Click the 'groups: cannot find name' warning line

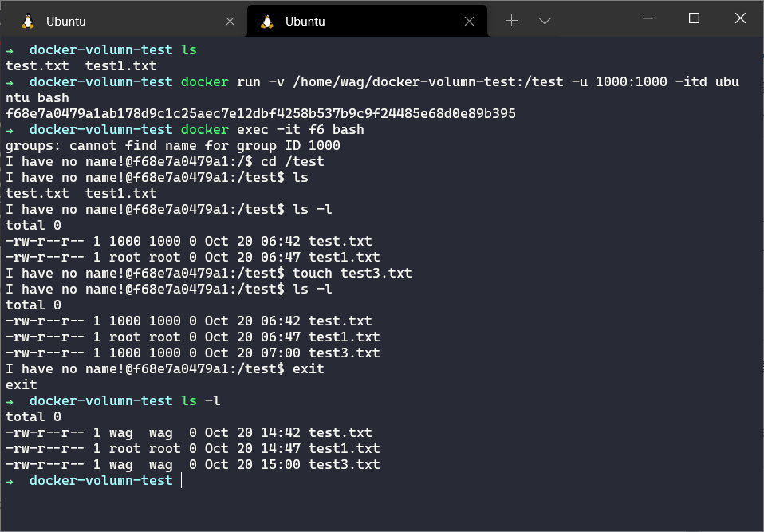coord(172,145)
